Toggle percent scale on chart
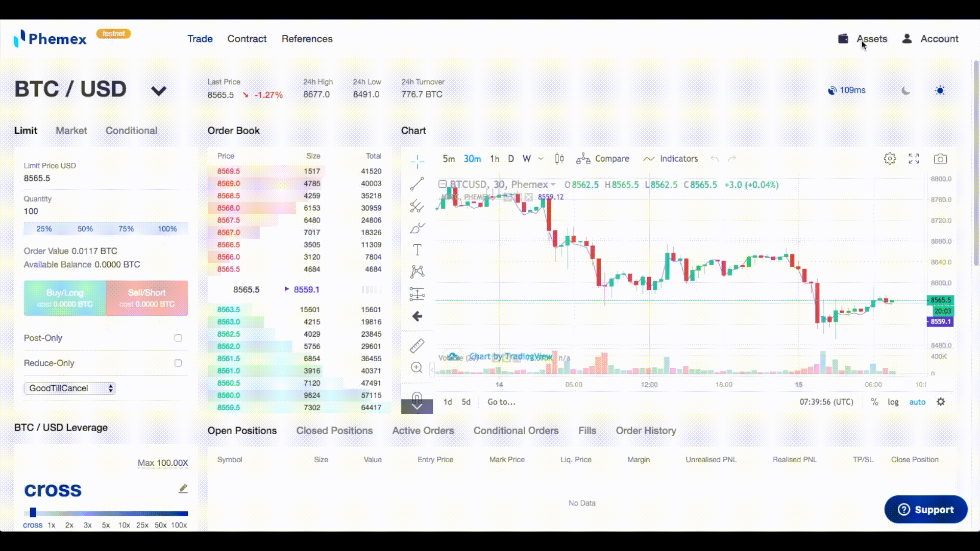The width and height of the screenshot is (980, 551). pos(874,402)
